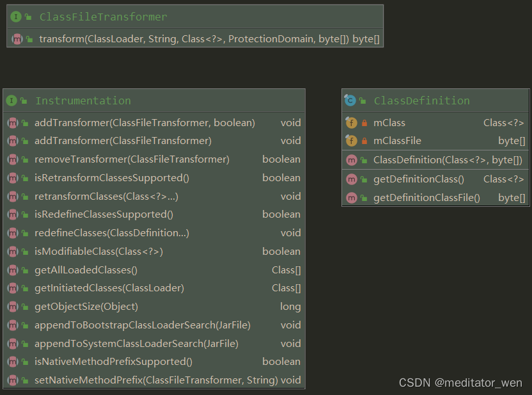This screenshot has width=532, height=395.
Task: Select getDefinitionClassFile() method name
Action: pos(427,198)
